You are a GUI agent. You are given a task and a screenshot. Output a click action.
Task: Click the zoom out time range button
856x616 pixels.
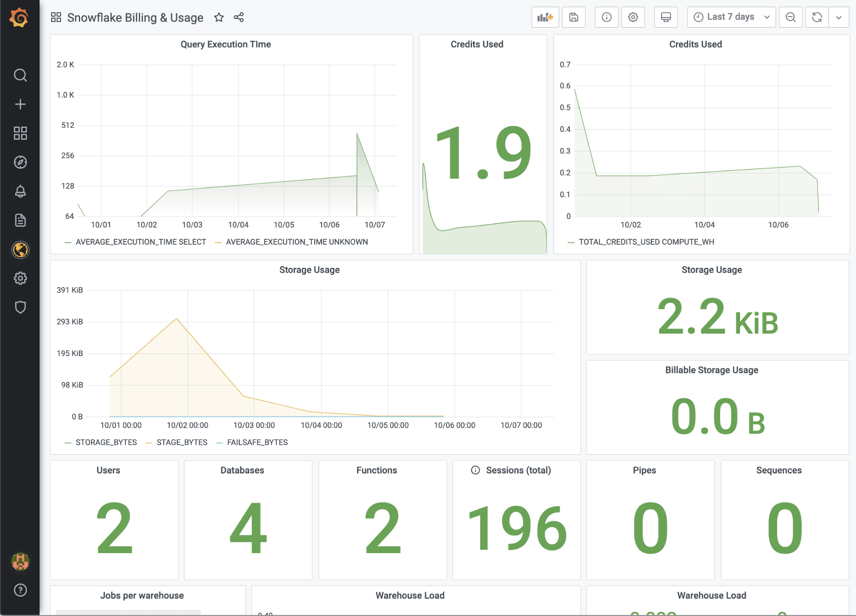pyautogui.click(x=790, y=17)
